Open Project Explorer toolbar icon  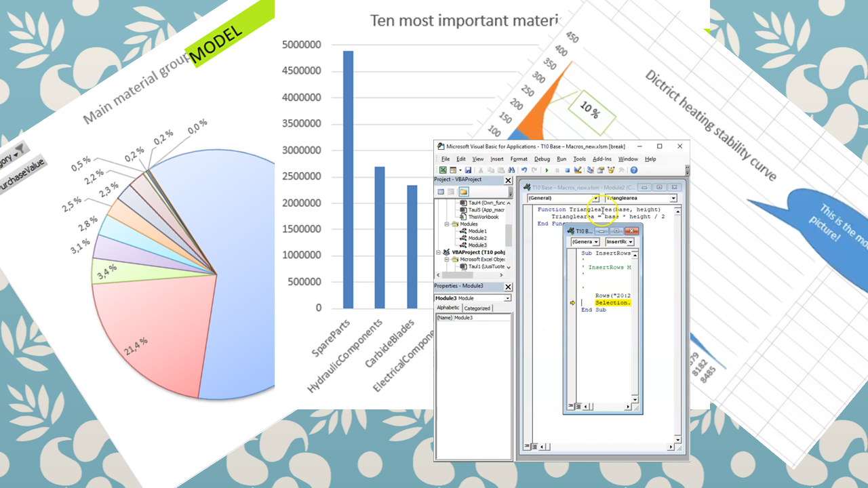591,170
